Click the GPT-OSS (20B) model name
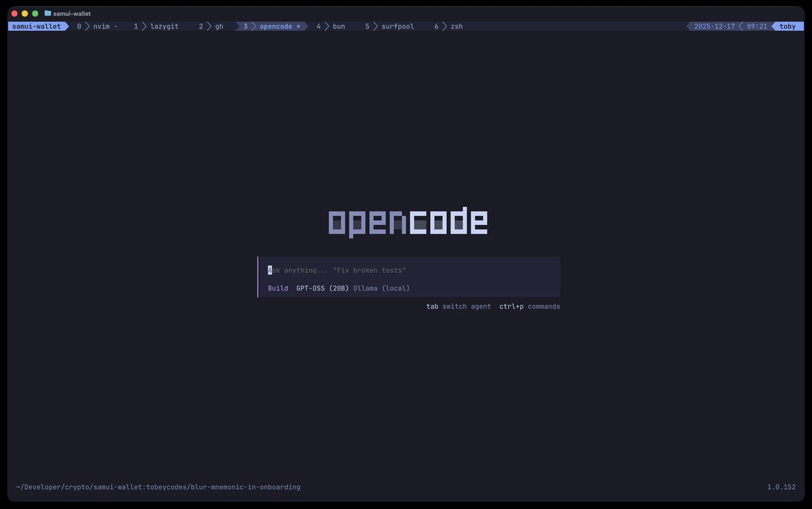The image size is (812, 509). [x=322, y=288]
